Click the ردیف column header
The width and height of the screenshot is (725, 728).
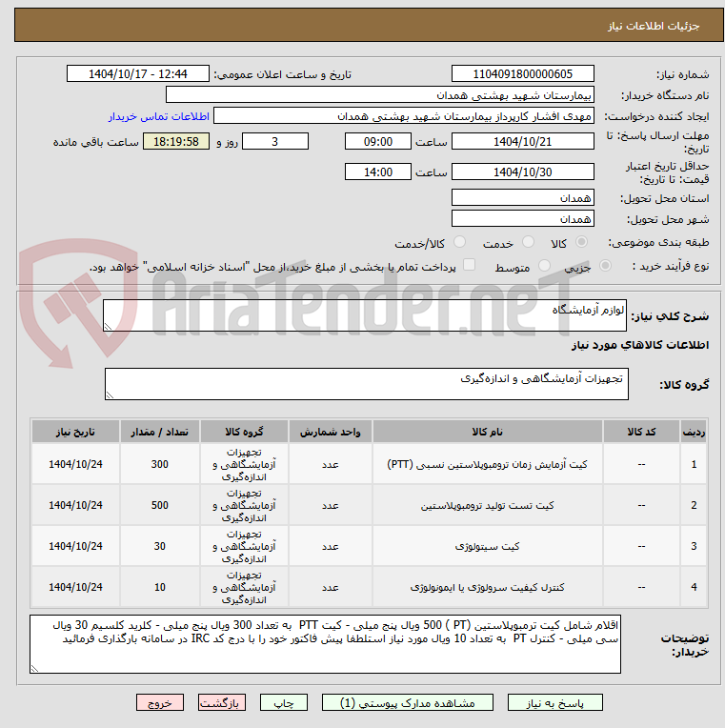pos(694,432)
